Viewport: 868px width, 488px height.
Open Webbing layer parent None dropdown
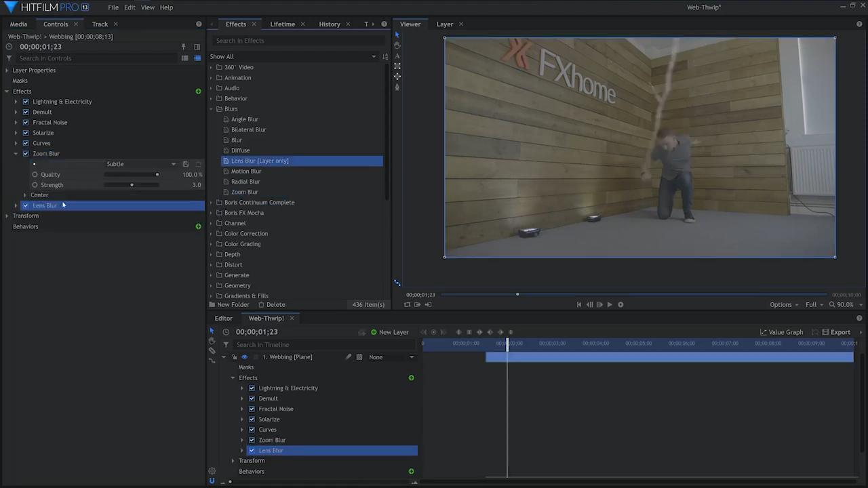391,357
